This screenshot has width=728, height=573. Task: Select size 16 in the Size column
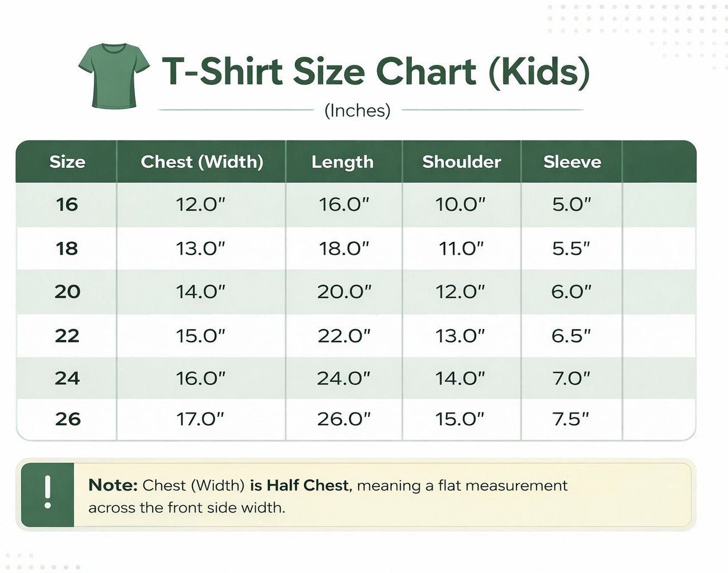point(67,204)
